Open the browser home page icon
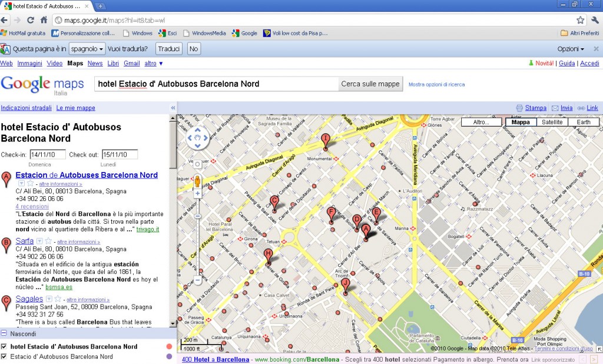This screenshot has width=603, height=364. (x=44, y=20)
